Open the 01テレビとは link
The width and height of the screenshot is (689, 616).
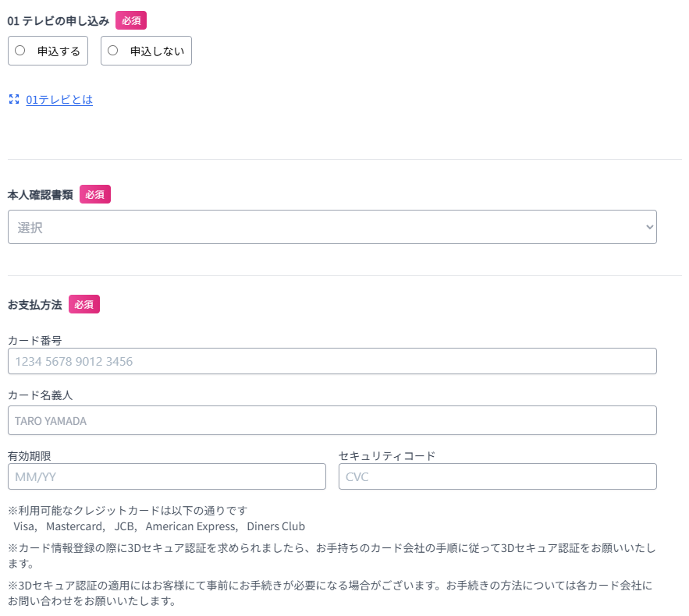[x=59, y=100]
